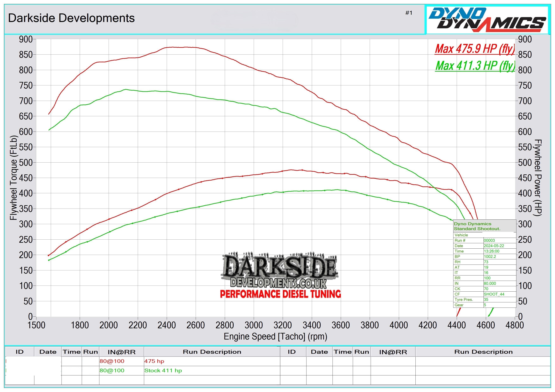Viewport: 555px width, 392px height.
Task: Click the 450 tick on the torque axis
Action: [x=26, y=178]
